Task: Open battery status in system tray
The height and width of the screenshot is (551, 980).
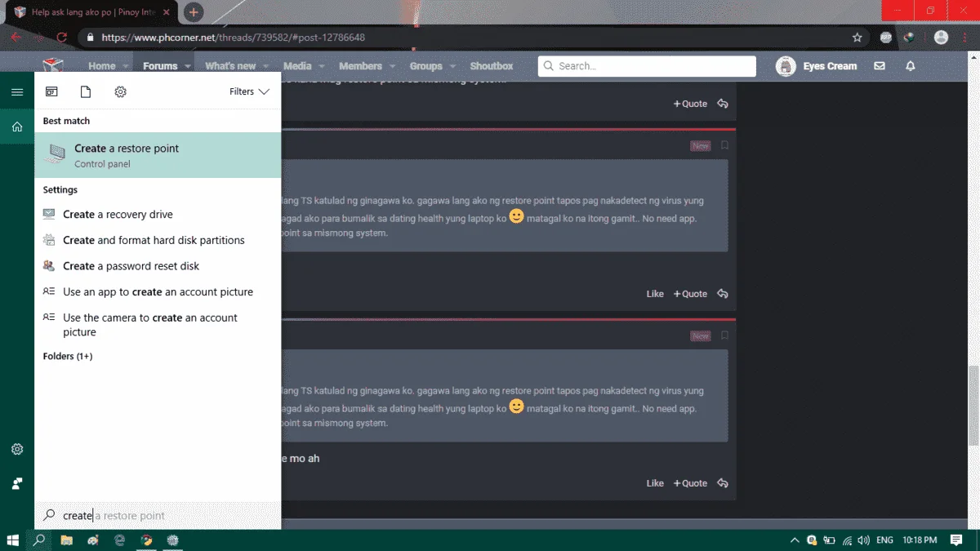Action: (x=829, y=540)
